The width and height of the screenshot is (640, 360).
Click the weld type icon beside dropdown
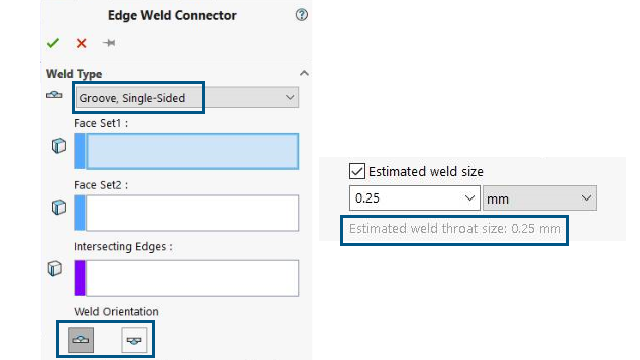point(54,95)
